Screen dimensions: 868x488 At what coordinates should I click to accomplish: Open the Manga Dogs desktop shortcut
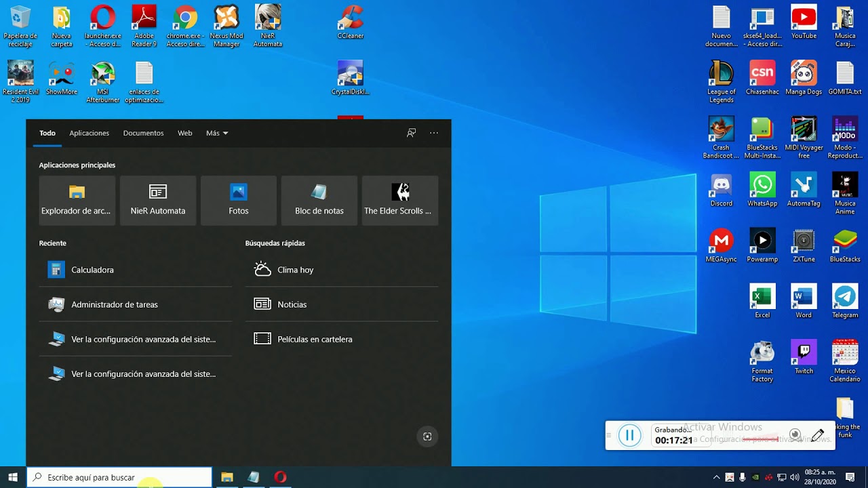point(804,78)
